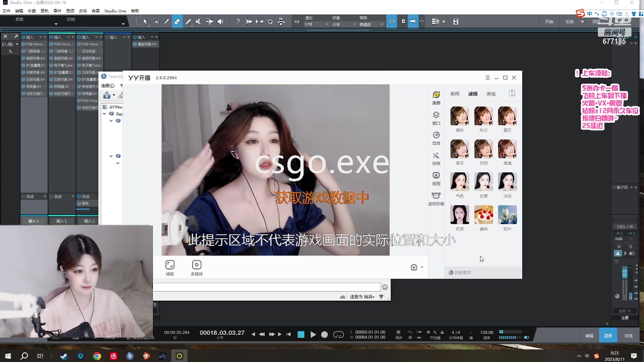The width and height of the screenshot is (644, 362).
Task: Click the return-to-start transport button
Action: 288,334
